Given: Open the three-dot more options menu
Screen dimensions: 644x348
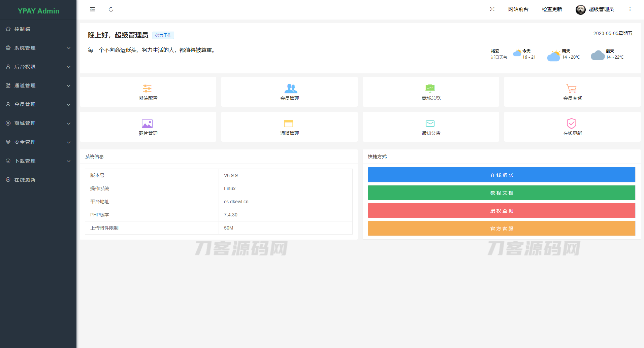Looking at the screenshot, I should [x=630, y=9].
